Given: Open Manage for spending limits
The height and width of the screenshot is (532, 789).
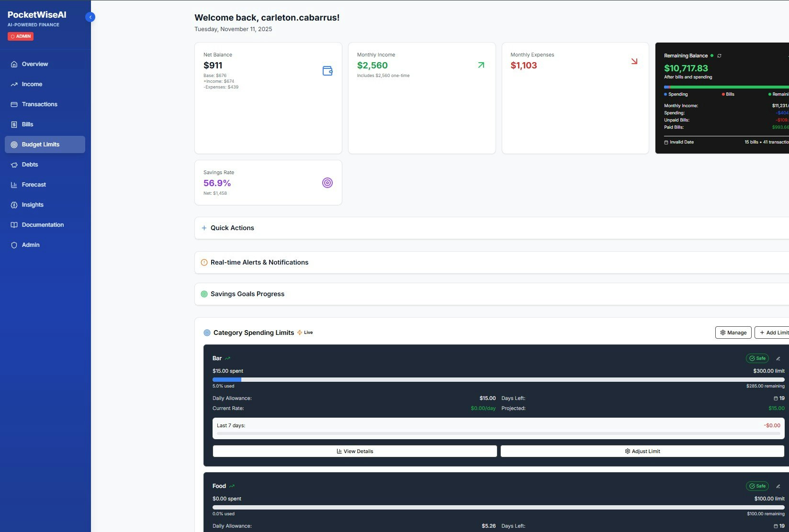Looking at the screenshot, I should pyautogui.click(x=733, y=332).
